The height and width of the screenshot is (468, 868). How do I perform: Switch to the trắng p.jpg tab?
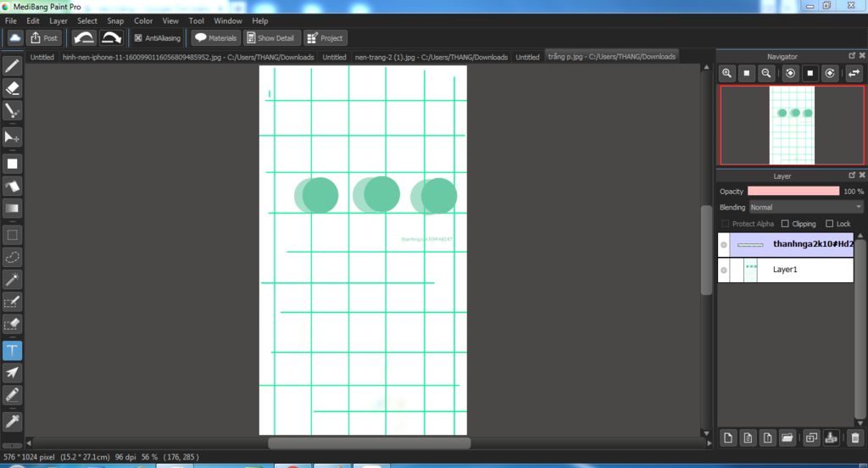[x=612, y=57]
